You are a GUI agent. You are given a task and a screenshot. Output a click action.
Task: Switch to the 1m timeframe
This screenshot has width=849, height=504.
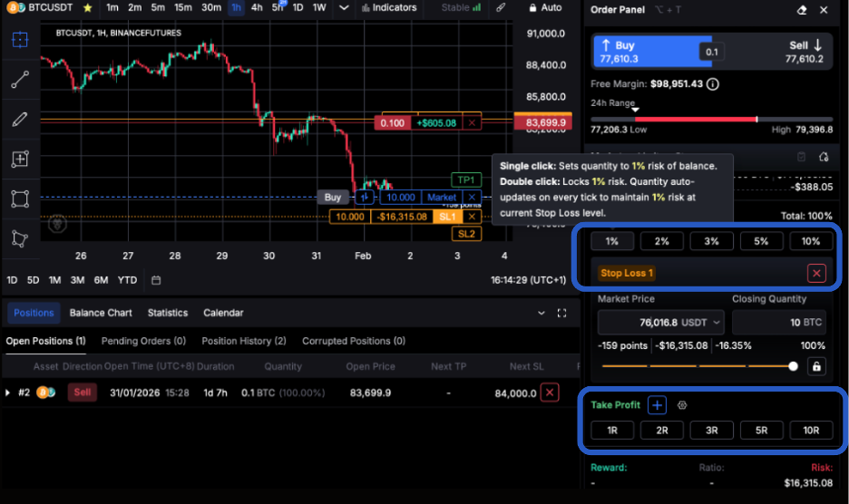click(112, 7)
